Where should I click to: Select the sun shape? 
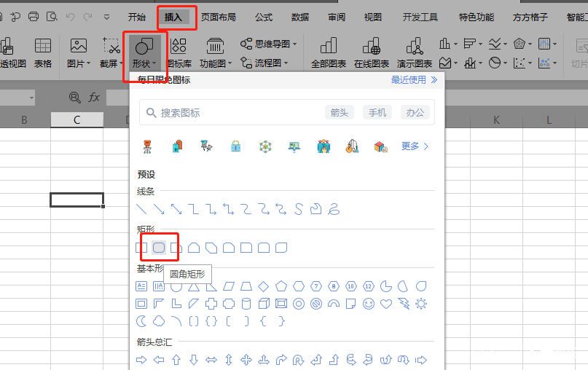(x=421, y=304)
